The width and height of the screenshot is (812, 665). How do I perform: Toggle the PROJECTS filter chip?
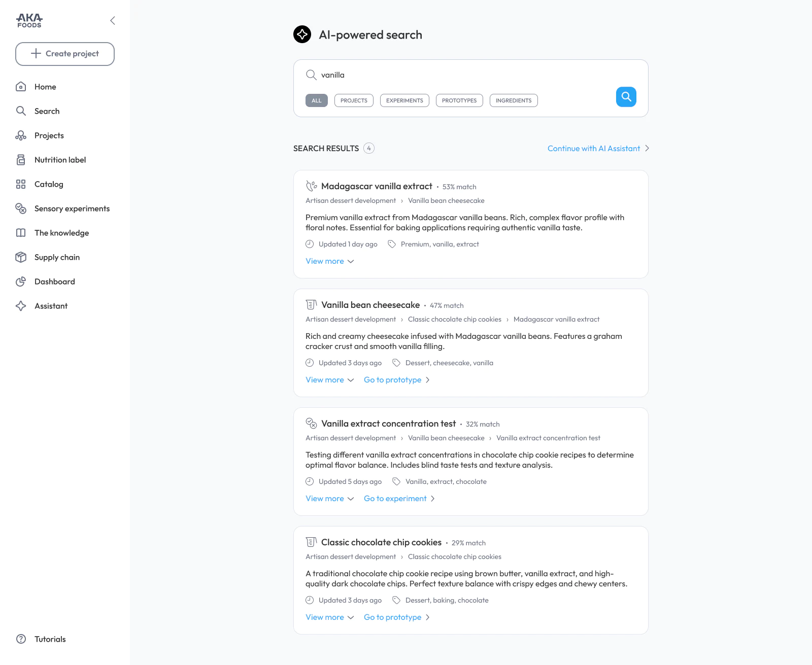(354, 100)
